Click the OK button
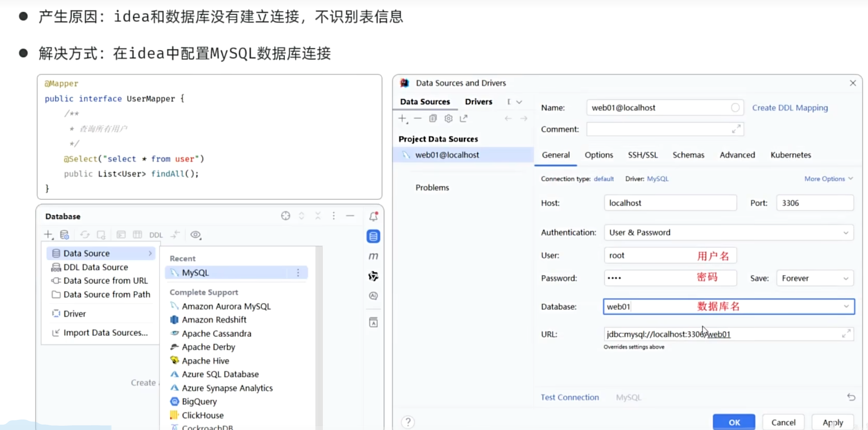The image size is (868, 430). click(x=734, y=422)
